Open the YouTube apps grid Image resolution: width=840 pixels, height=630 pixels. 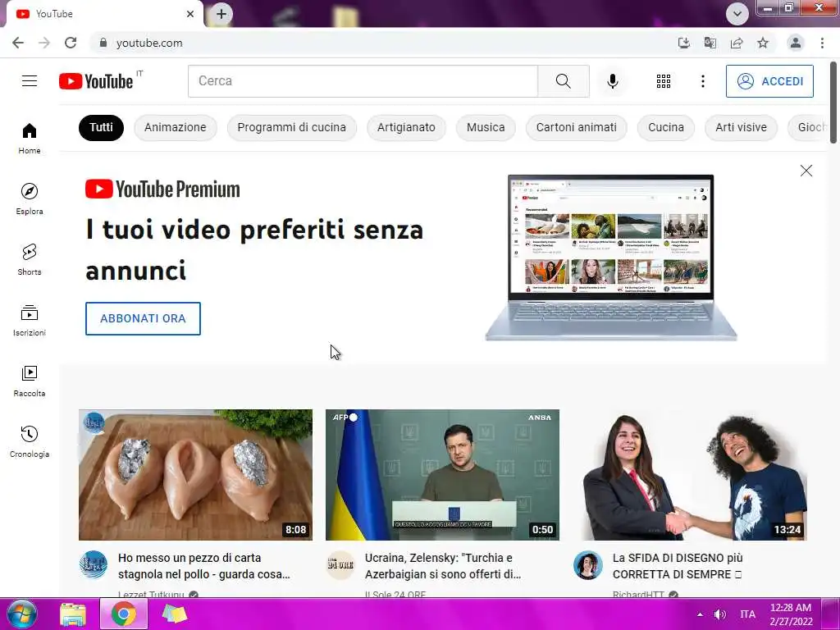pyautogui.click(x=663, y=81)
